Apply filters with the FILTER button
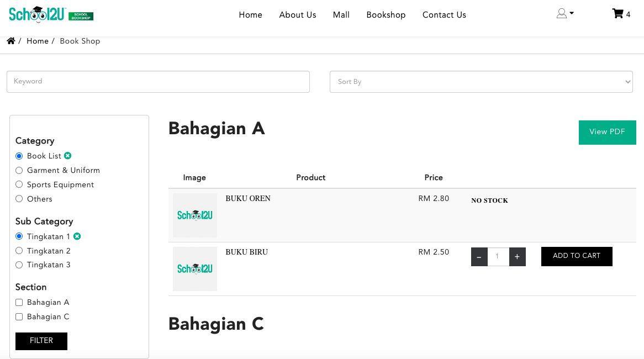 tap(41, 341)
